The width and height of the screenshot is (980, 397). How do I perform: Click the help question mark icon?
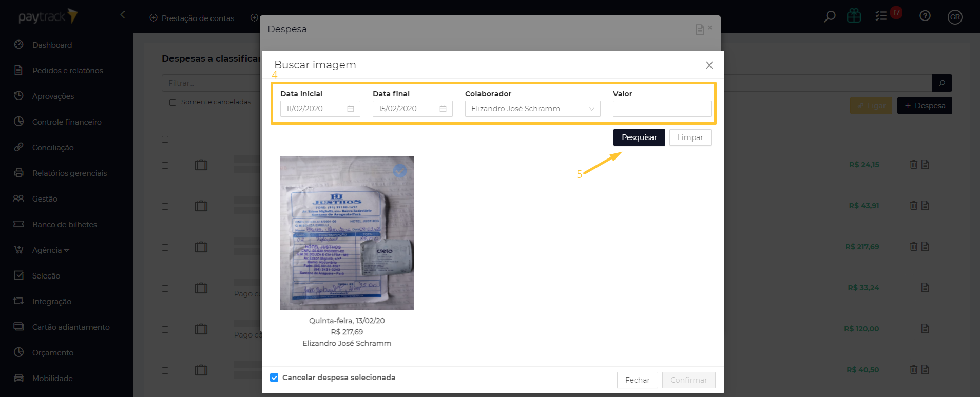click(925, 16)
